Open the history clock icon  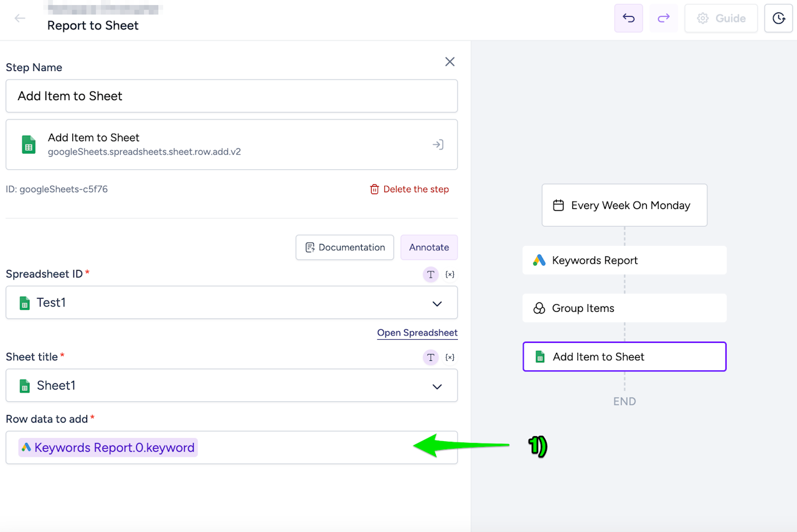click(778, 18)
